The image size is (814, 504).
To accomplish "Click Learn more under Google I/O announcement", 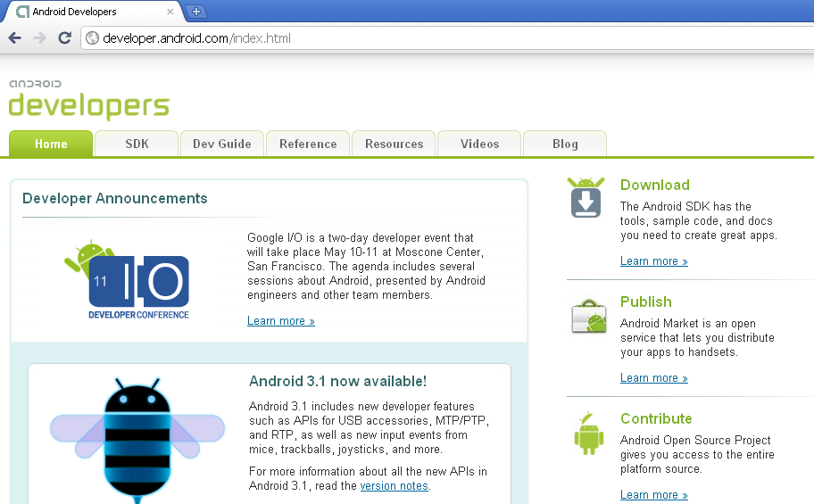I will point(281,321).
